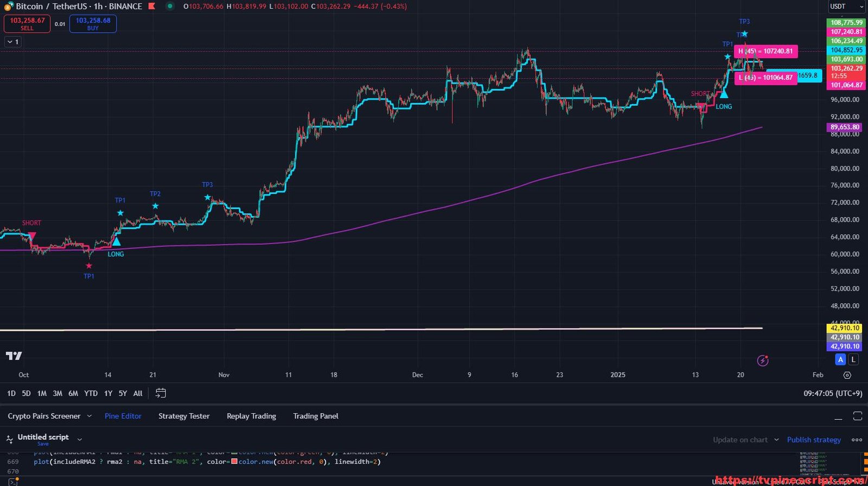Open the go-to-date calendar icon
Image resolution: width=868 pixels, height=486 pixels.
tap(161, 393)
